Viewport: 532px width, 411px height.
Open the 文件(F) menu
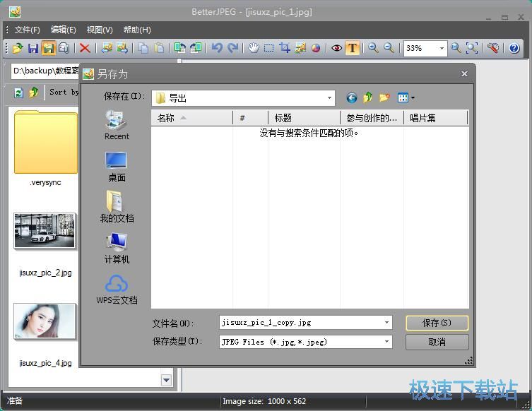[x=27, y=30]
